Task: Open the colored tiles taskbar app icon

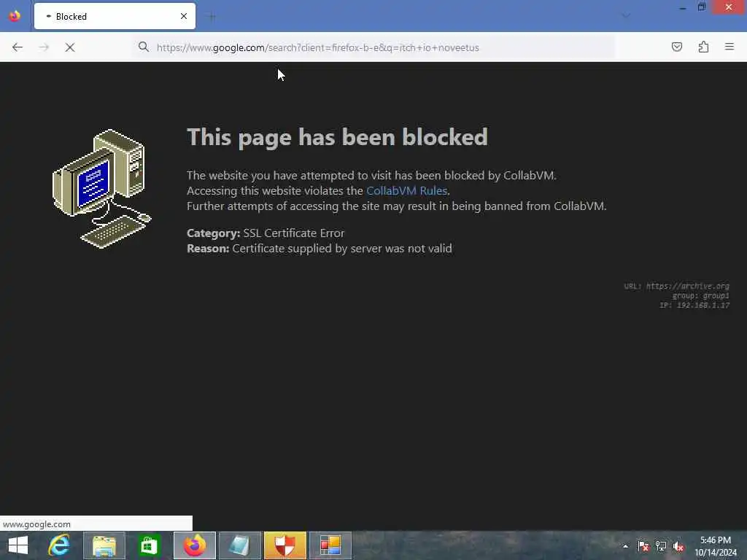Action: coord(330,545)
